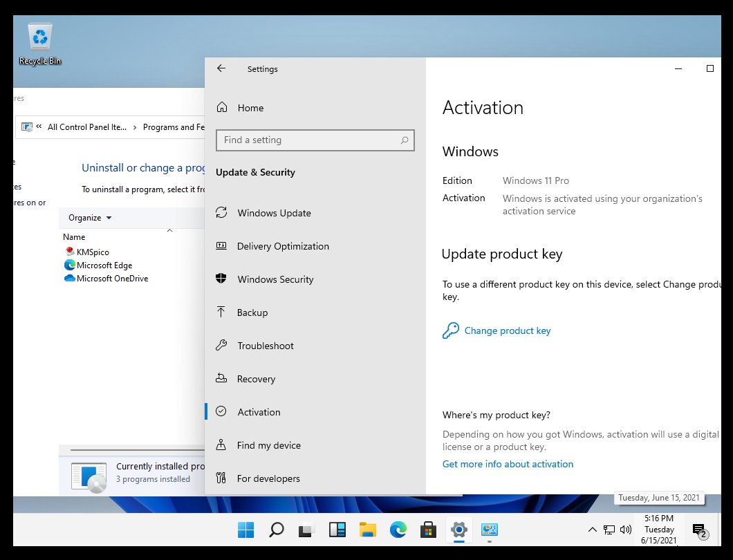
Task: Go back with the Settings back arrow
Action: pyautogui.click(x=221, y=68)
